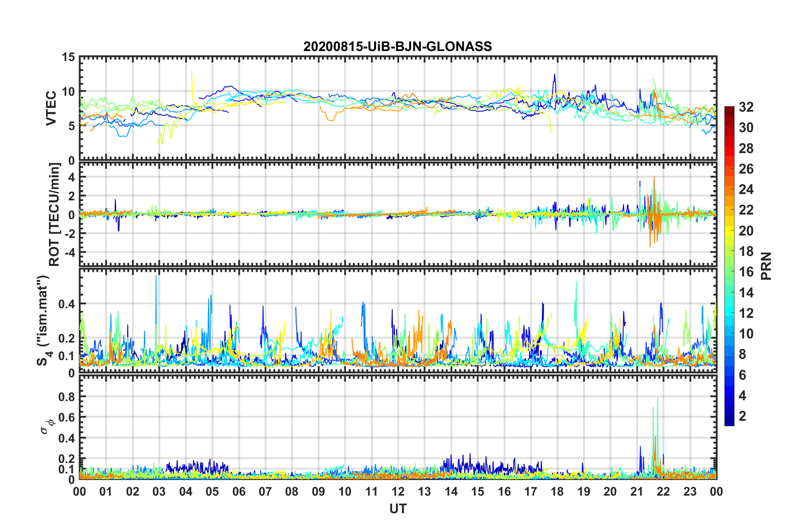Image resolution: width=796 pixels, height=532 pixels.
Task: Click colorbar tick label 6
Action: 742,375
